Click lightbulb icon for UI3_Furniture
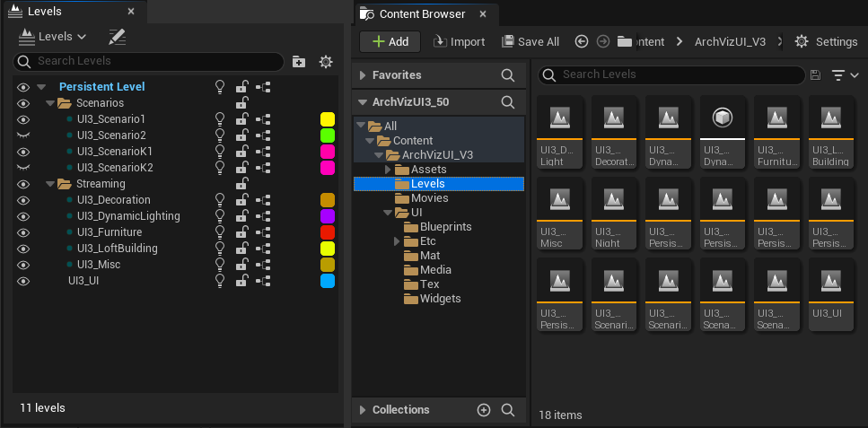 (220, 232)
